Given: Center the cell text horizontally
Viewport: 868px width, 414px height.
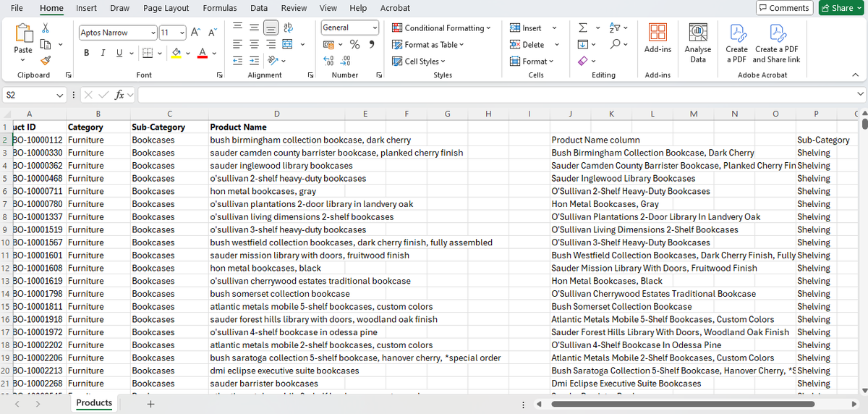Looking at the screenshot, I should tap(254, 44).
